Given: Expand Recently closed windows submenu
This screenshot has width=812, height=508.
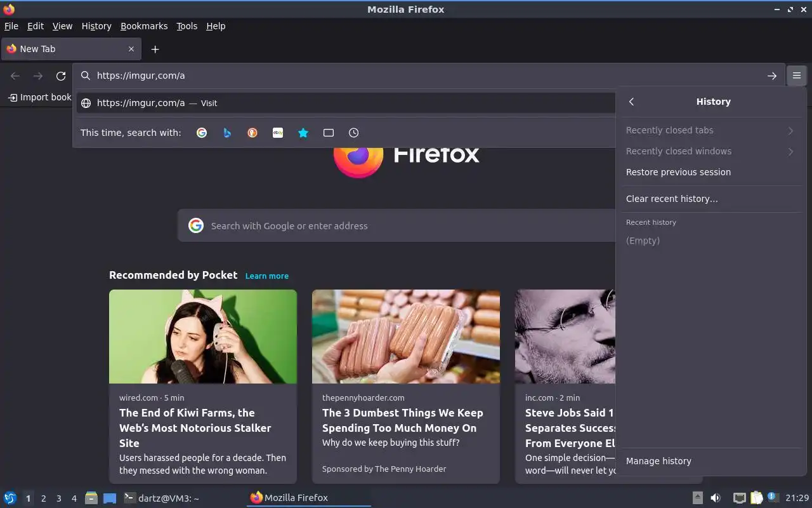Looking at the screenshot, I should [x=710, y=151].
